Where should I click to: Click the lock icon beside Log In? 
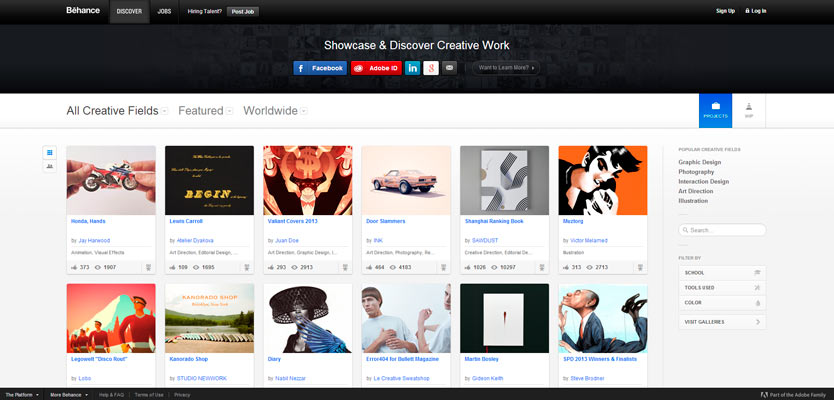(747, 11)
